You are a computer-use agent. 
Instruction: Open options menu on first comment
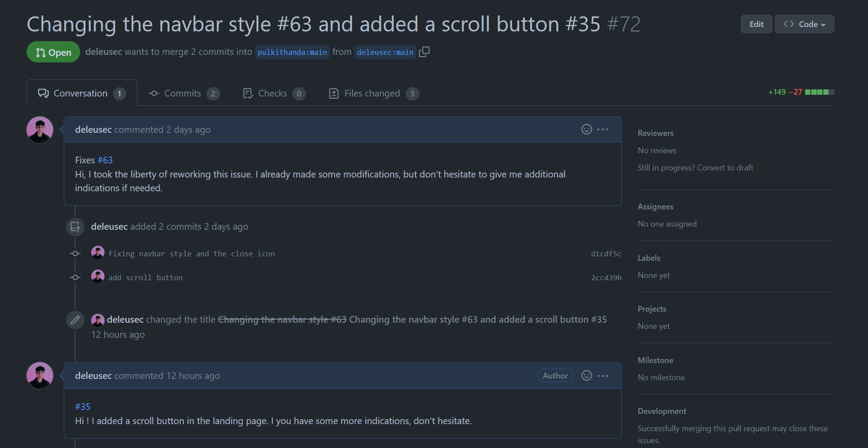[603, 129]
